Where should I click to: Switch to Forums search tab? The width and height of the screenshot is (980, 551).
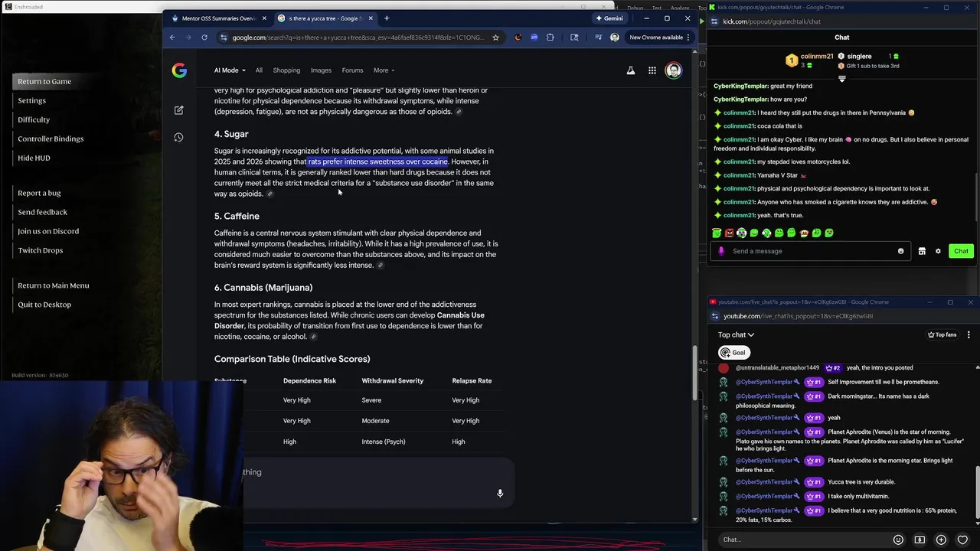[x=352, y=70]
